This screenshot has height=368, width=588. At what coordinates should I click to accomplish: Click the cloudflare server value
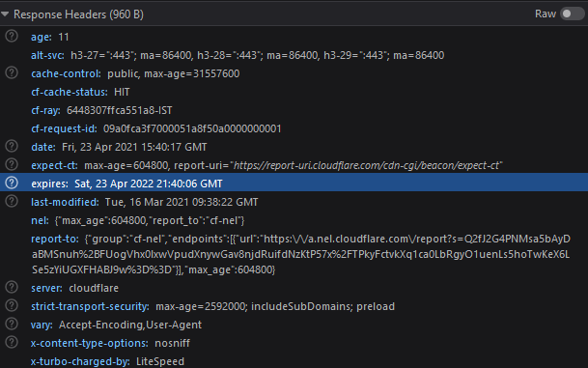[x=94, y=288]
